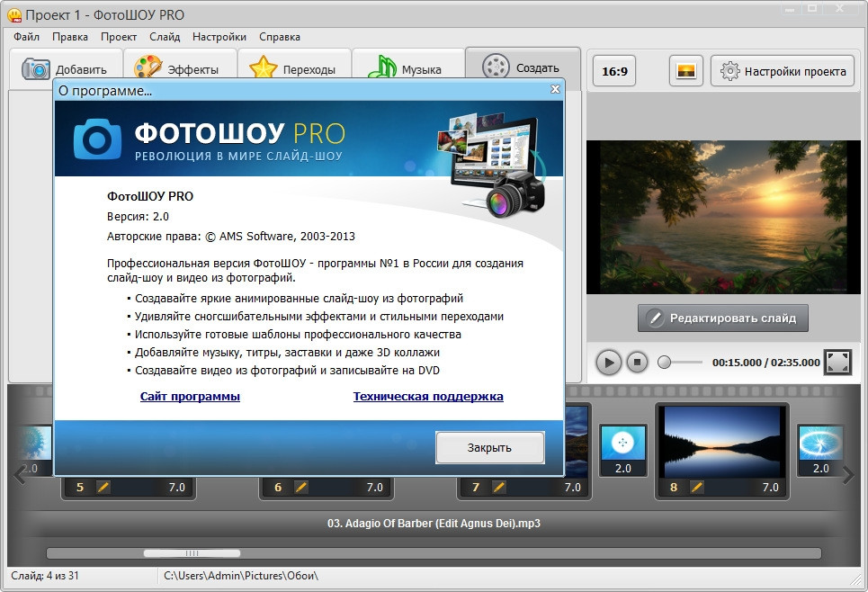Click the Авторские права AMS Software line
This screenshot has width=868, height=592.
click(231, 237)
